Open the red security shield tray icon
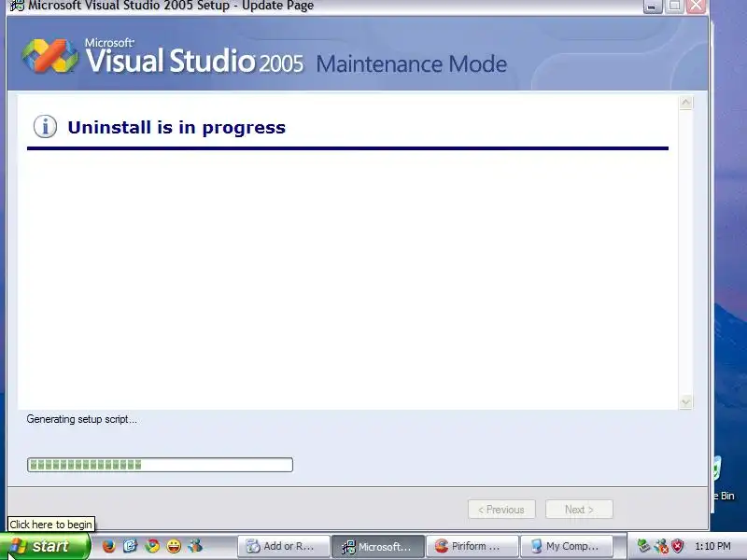This screenshot has height=560, width=747. coord(678,546)
